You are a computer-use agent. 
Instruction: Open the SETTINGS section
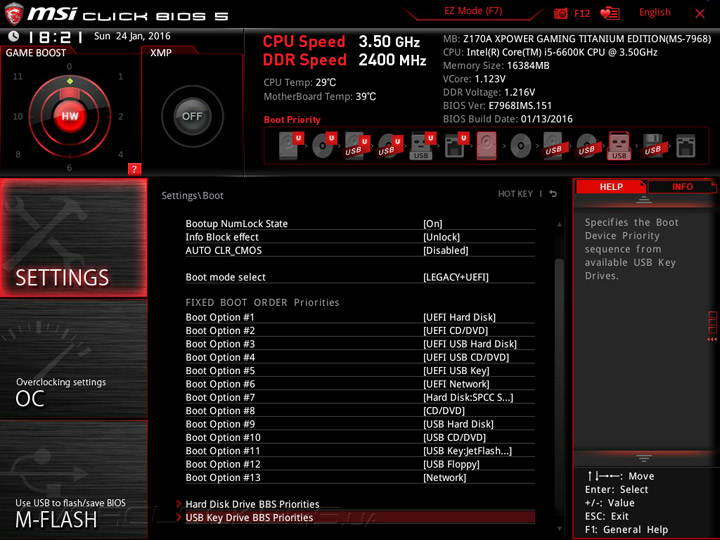(73, 237)
